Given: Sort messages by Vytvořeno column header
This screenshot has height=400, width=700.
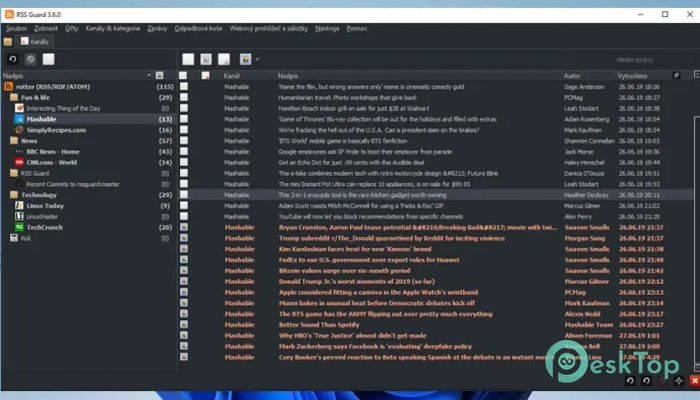Looking at the screenshot, I should tap(633, 76).
